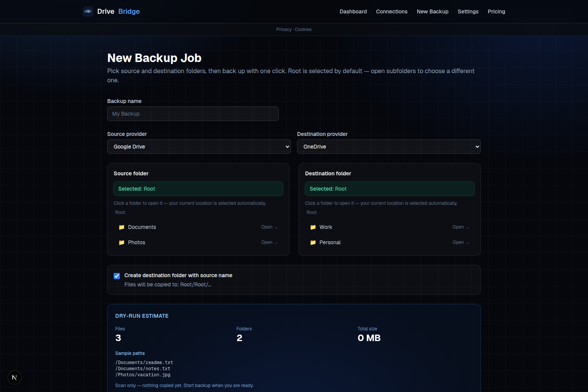Open the Connections nav item
This screenshot has height=392, width=588.
[x=392, y=11]
